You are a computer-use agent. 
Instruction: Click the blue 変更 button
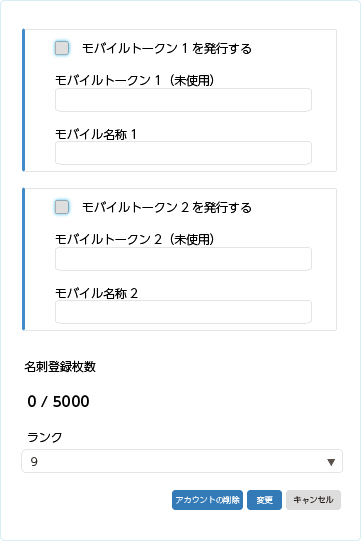pos(264,500)
